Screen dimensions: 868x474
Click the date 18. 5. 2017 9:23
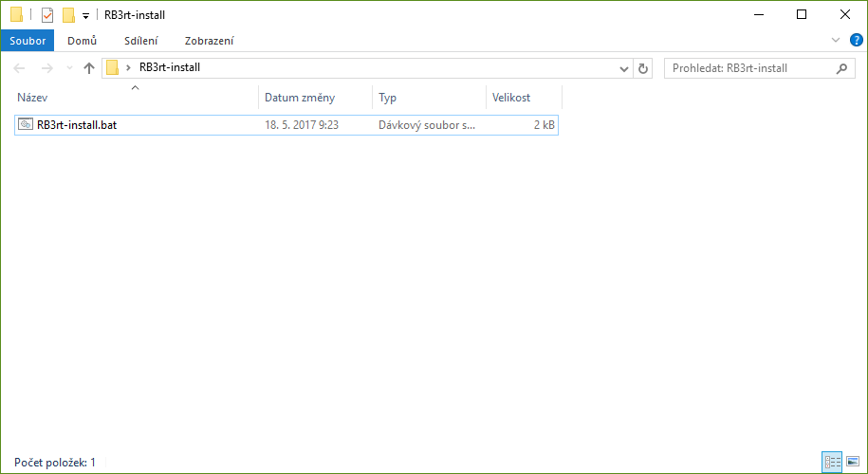[x=302, y=125]
